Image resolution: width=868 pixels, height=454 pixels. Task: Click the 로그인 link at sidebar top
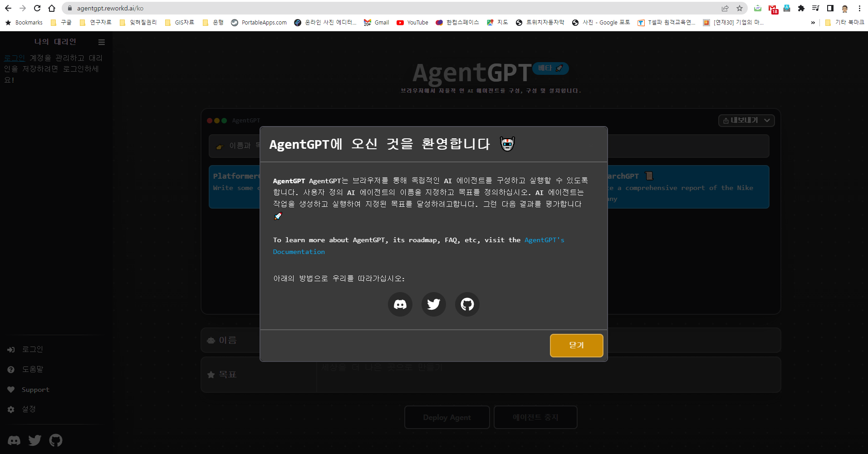click(x=15, y=58)
